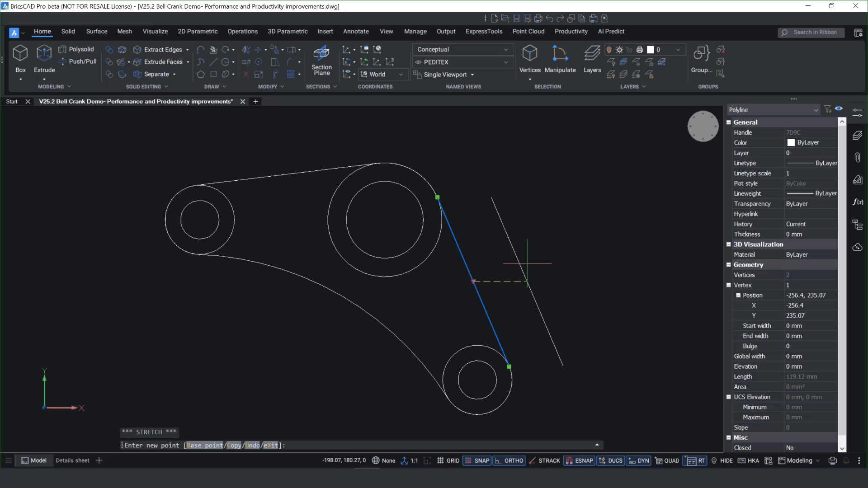This screenshot has height=488, width=868.
Task: Select the Box modeling tool
Action: tap(20, 59)
